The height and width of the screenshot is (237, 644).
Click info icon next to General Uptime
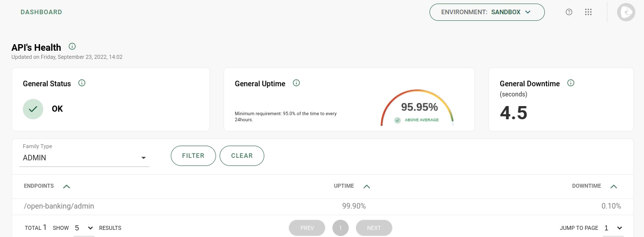(x=296, y=83)
